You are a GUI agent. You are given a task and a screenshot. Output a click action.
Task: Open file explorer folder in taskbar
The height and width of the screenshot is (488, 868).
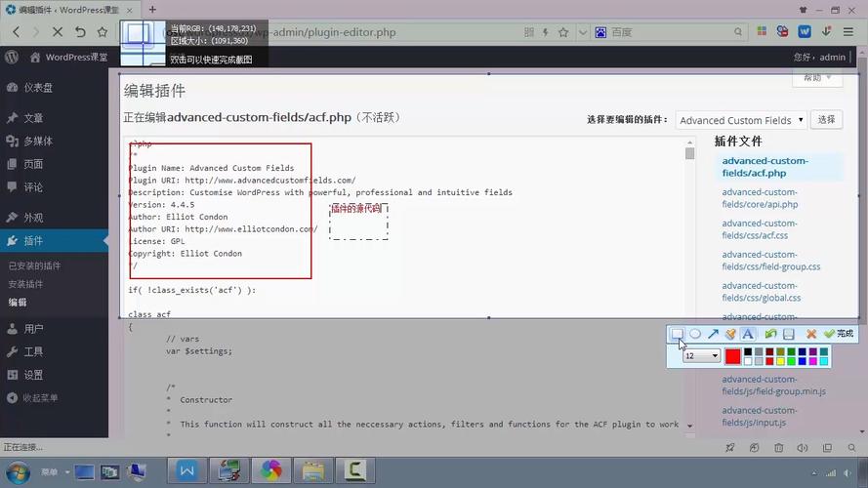(x=312, y=470)
